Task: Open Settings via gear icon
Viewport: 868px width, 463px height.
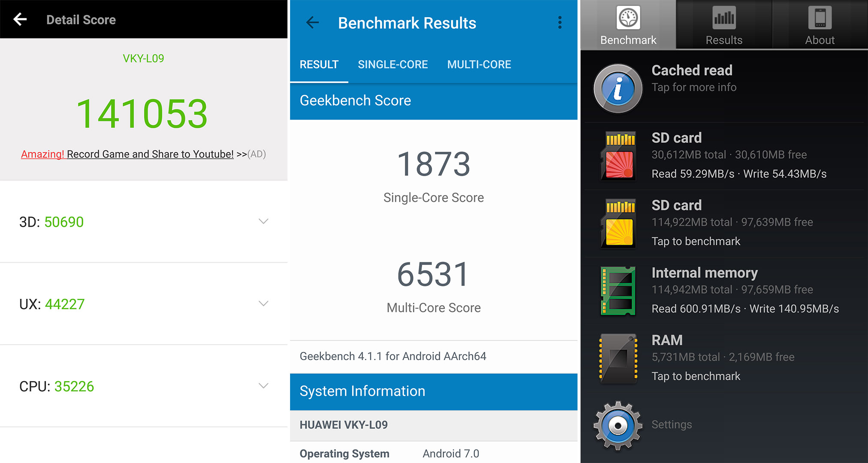Action: point(618,425)
